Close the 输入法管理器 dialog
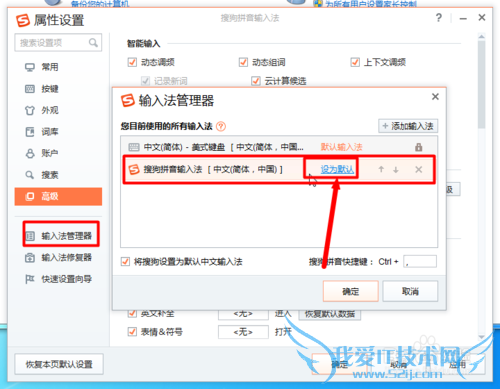The height and width of the screenshot is (389, 500). pyautogui.click(x=435, y=97)
